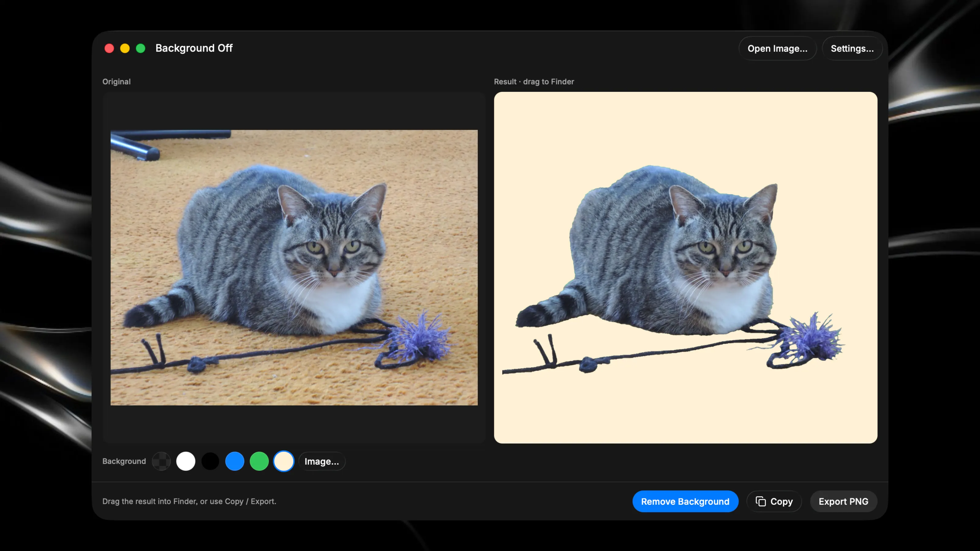The height and width of the screenshot is (551, 980).
Task: Choose the cream background swatch
Action: 284,461
